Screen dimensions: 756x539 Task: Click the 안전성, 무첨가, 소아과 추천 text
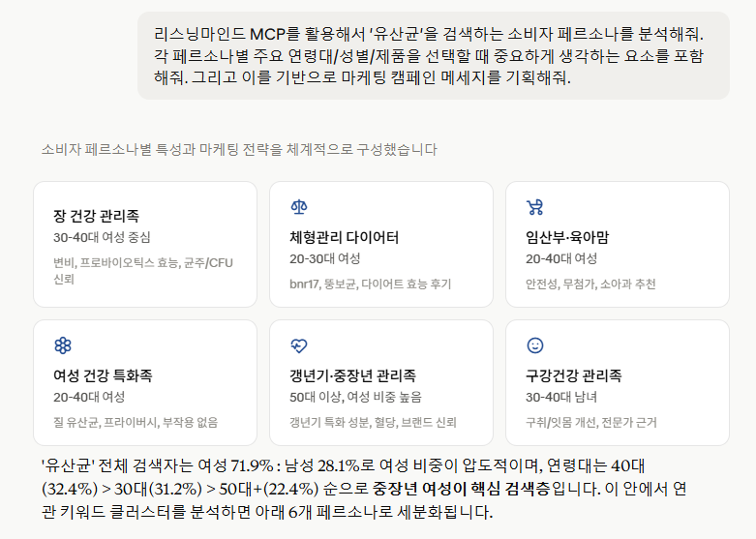[x=590, y=284]
